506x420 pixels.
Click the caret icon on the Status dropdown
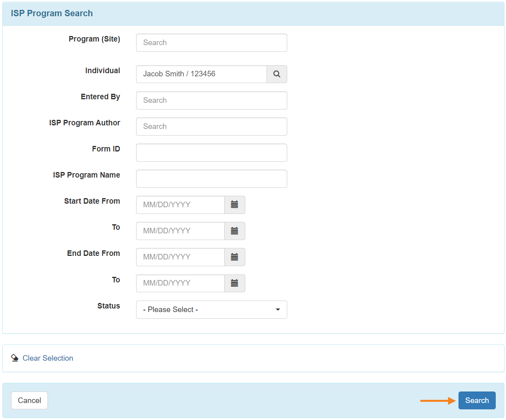point(277,310)
